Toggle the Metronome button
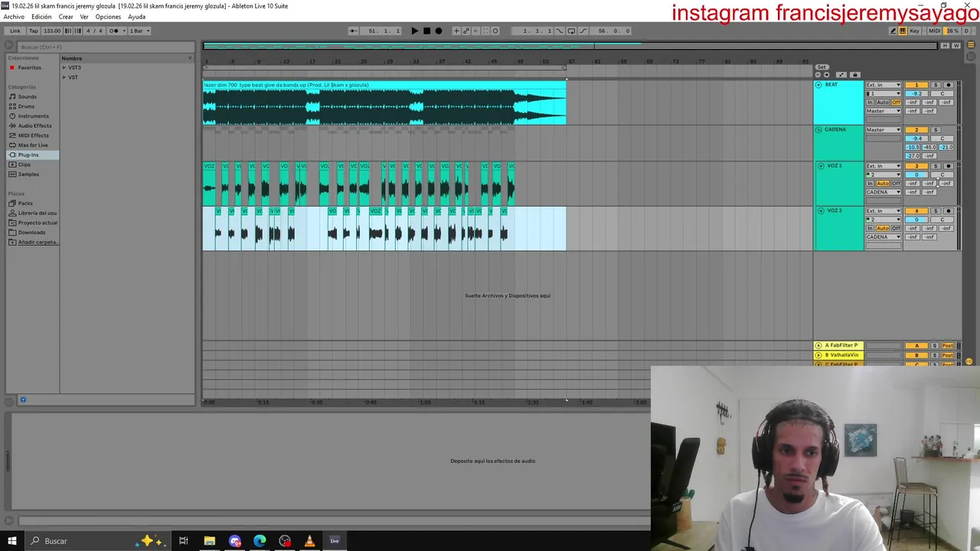 click(116, 31)
